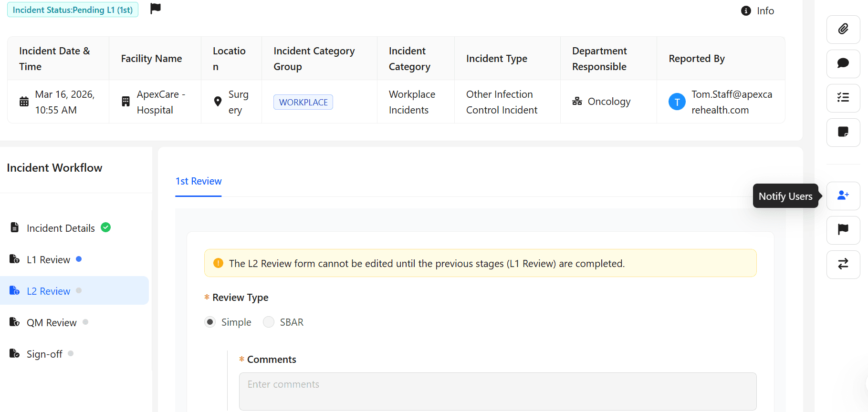Click the Info icon button
The height and width of the screenshot is (412, 868).
[757, 11]
